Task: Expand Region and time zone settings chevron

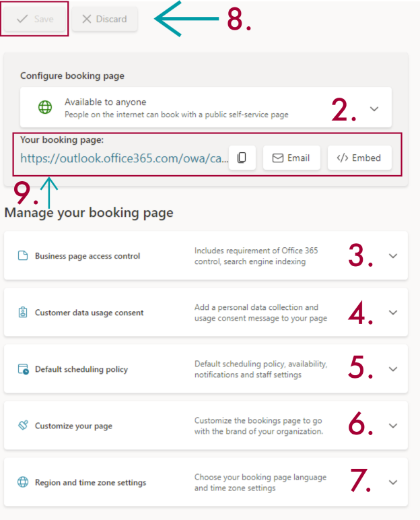Action: click(393, 482)
